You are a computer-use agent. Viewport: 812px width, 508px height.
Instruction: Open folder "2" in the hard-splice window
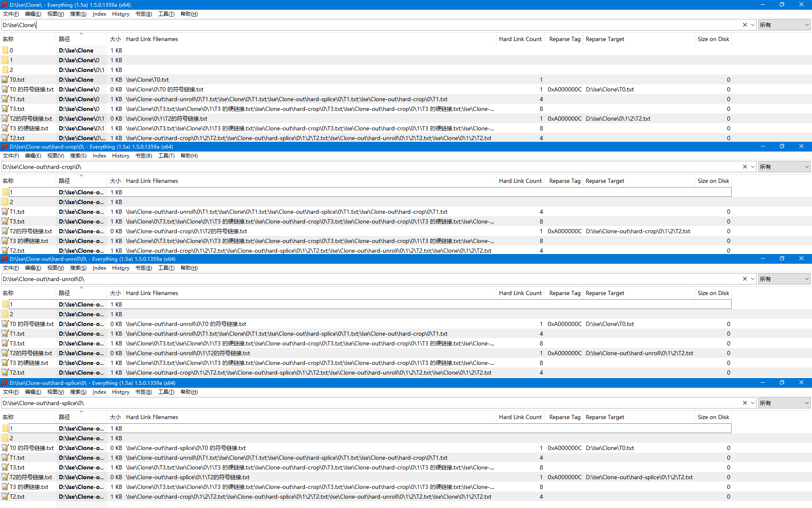click(11, 438)
